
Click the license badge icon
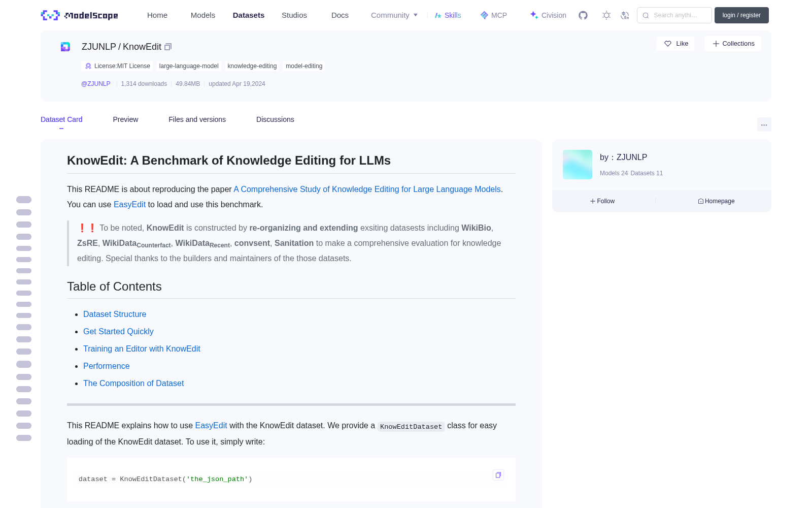(x=88, y=66)
